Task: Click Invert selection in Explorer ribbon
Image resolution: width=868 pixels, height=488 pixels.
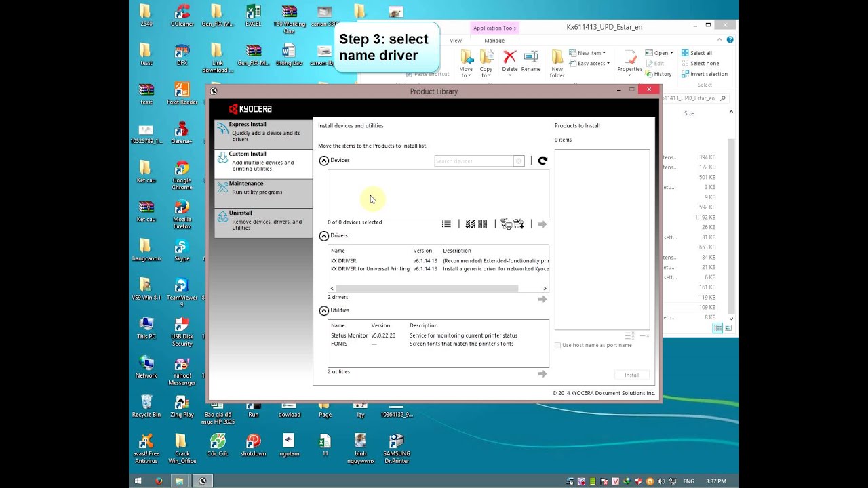Action: tap(704, 74)
